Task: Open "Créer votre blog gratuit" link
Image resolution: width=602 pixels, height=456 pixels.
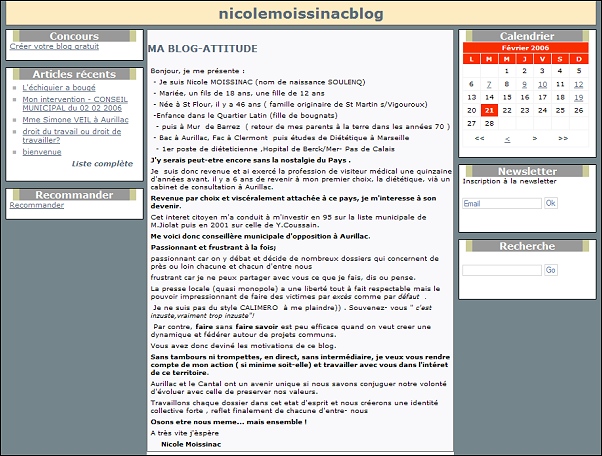Action: tap(54, 47)
